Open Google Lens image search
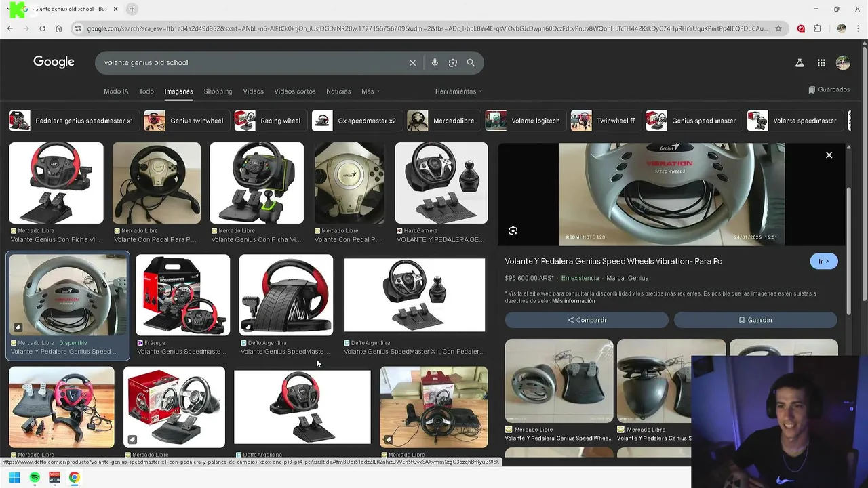 click(x=453, y=62)
